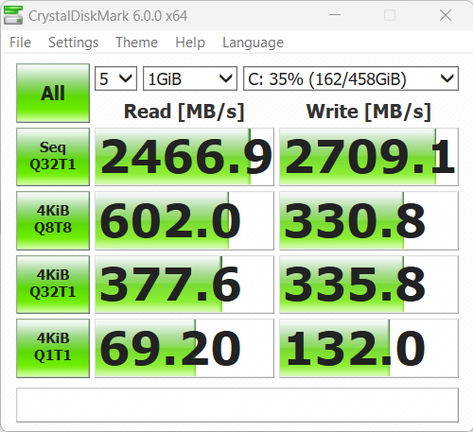Click the 4KiB Q1T1 write result 132.0
This screenshot has width=473, height=432.
(369, 348)
